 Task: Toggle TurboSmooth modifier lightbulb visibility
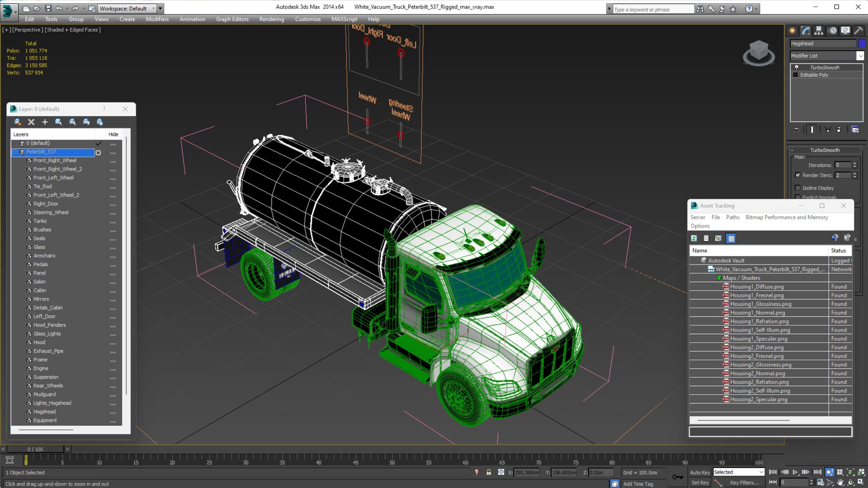797,67
